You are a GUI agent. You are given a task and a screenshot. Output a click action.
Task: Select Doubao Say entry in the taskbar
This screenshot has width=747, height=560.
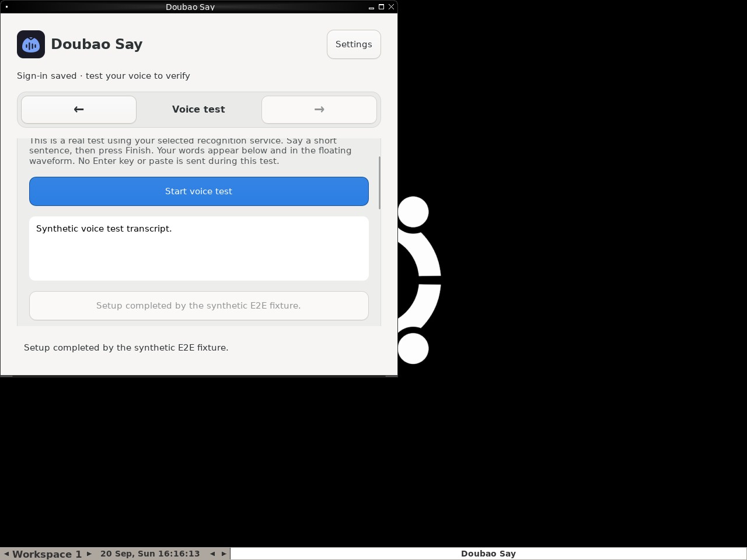point(488,554)
